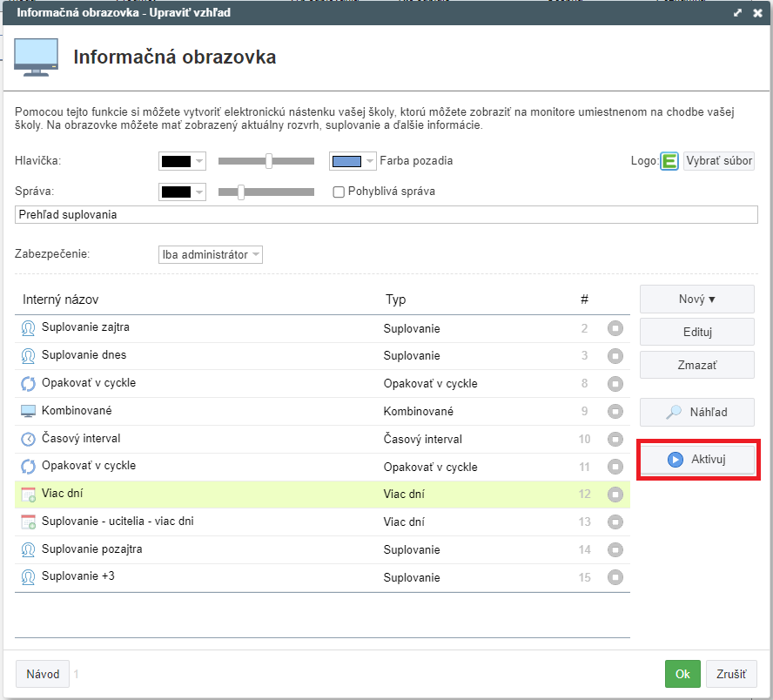Viewport: 773px width, 700px height.
Task: Toggle status circle in row 12
Action: pyautogui.click(x=615, y=494)
